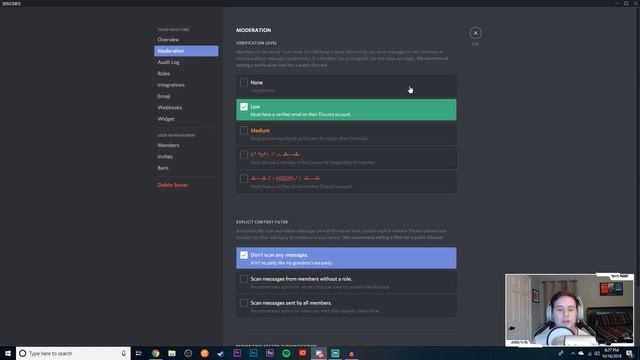640x360 pixels.
Task: Click the microphone icon in taskbar search
Action: click(x=123, y=353)
